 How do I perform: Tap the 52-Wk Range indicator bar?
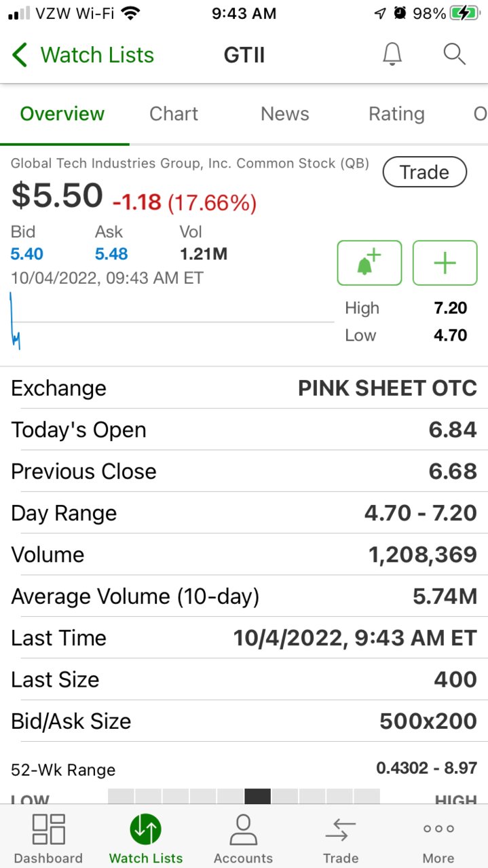(x=244, y=796)
